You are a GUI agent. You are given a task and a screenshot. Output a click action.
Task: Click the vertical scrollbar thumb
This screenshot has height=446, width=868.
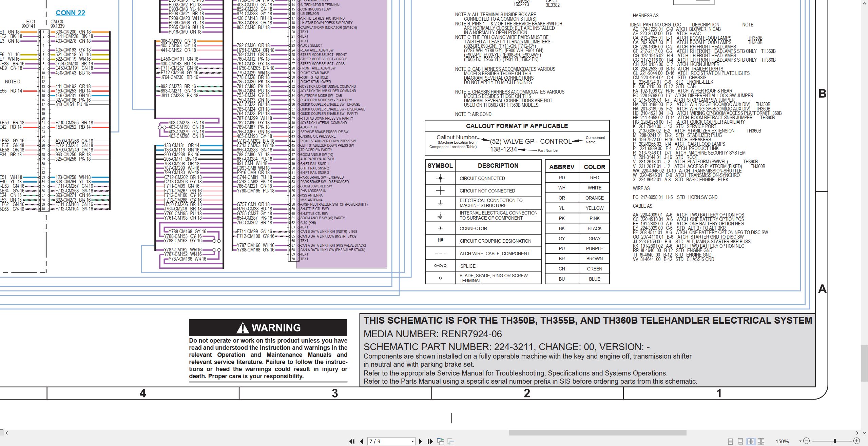pos(864,363)
